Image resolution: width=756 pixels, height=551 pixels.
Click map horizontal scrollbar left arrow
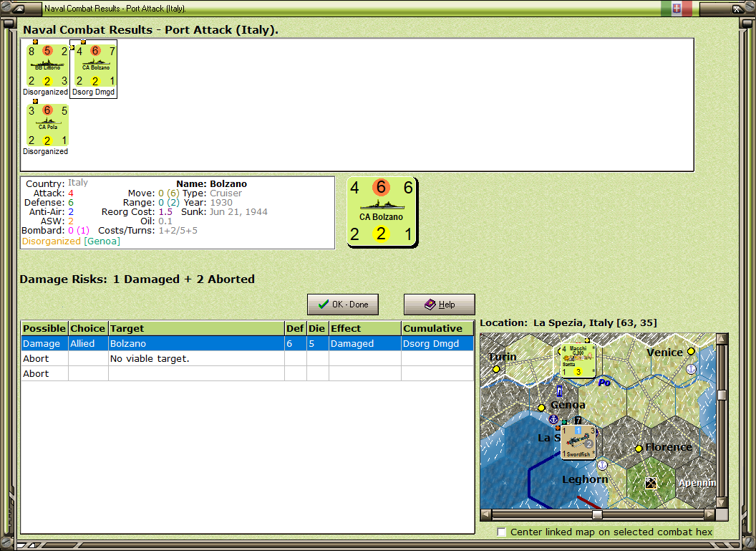(486, 514)
